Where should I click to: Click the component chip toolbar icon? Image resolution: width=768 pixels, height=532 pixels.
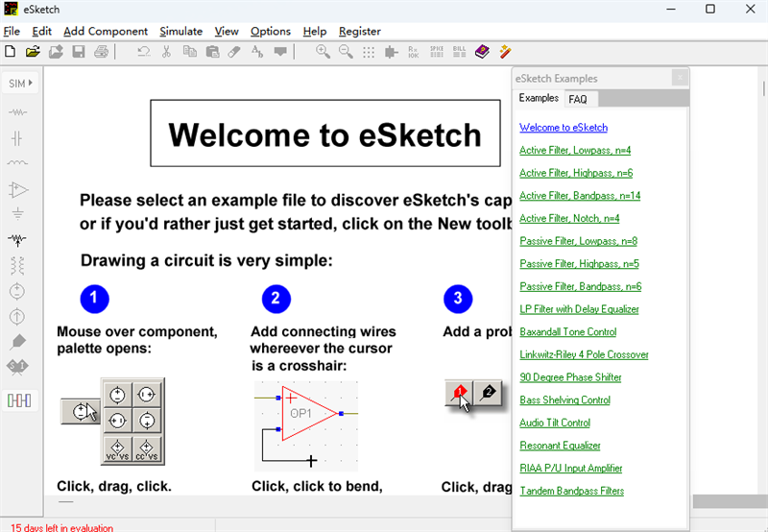[392, 52]
